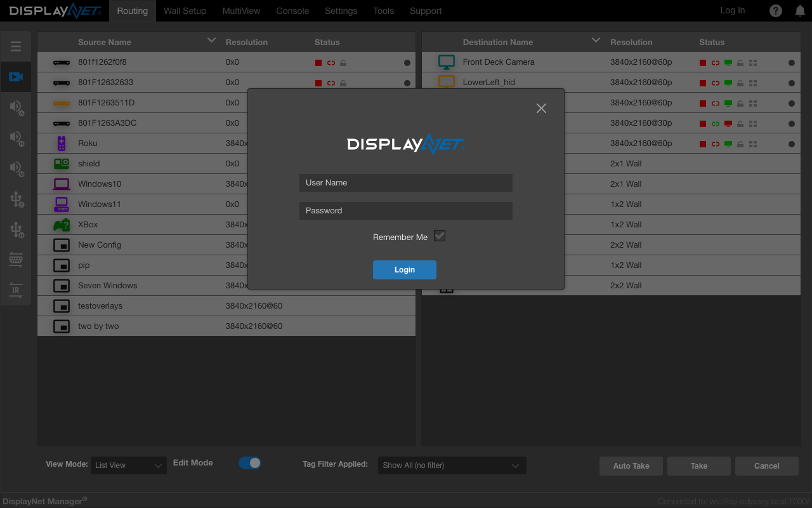Toggle the Edit Mode switch
The height and width of the screenshot is (508, 812).
pos(250,463)
